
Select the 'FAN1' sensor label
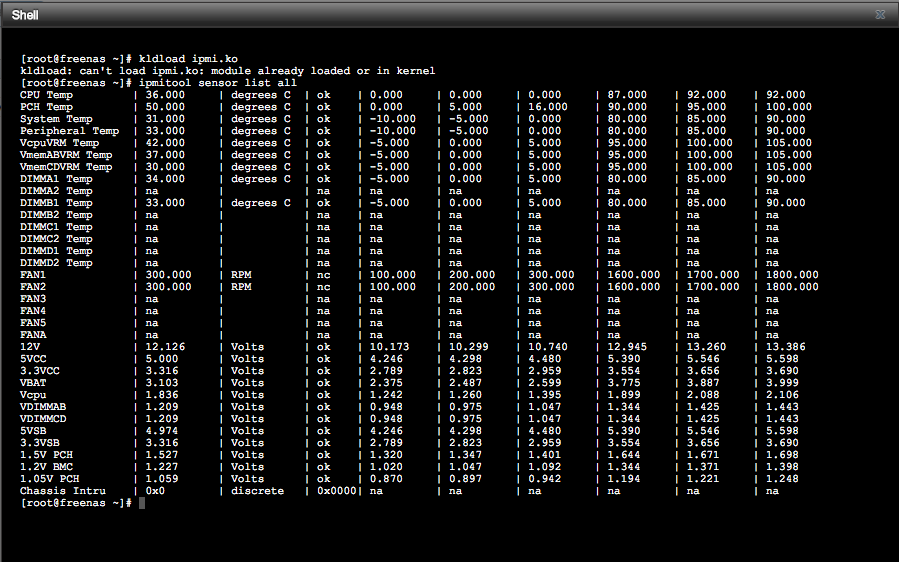(33, 275)
